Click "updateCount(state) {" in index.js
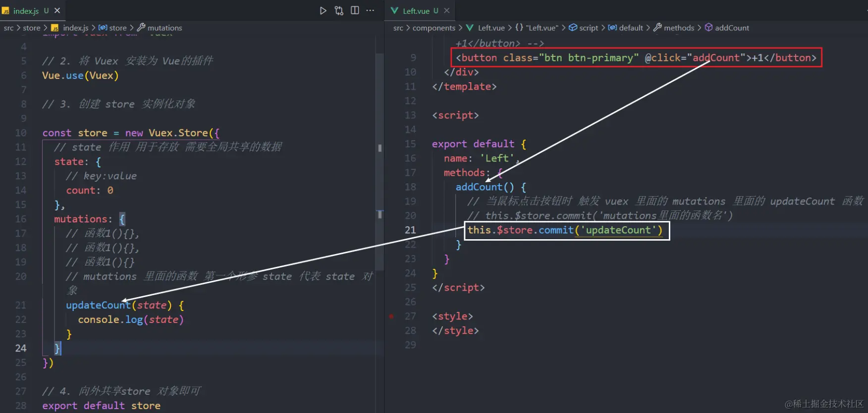 point(125,305)
